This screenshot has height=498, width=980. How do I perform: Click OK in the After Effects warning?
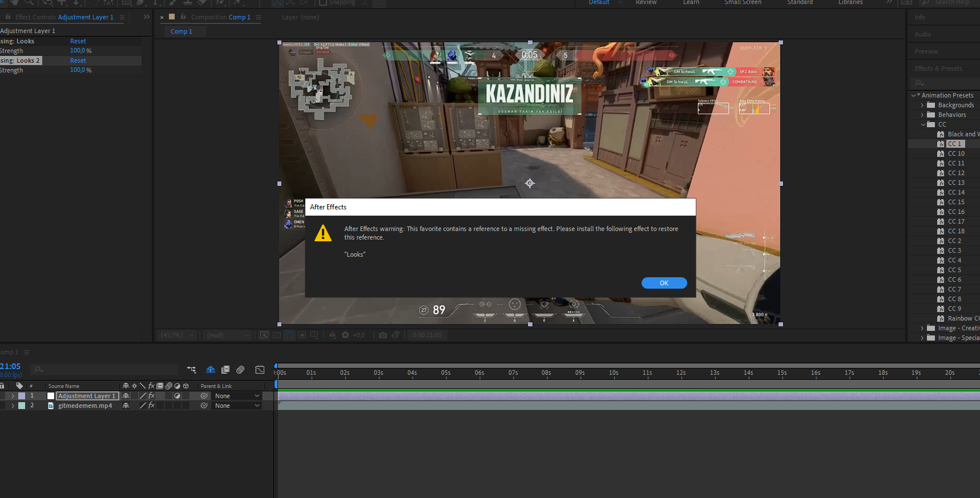pyautogui.click(x=664, y=283)
